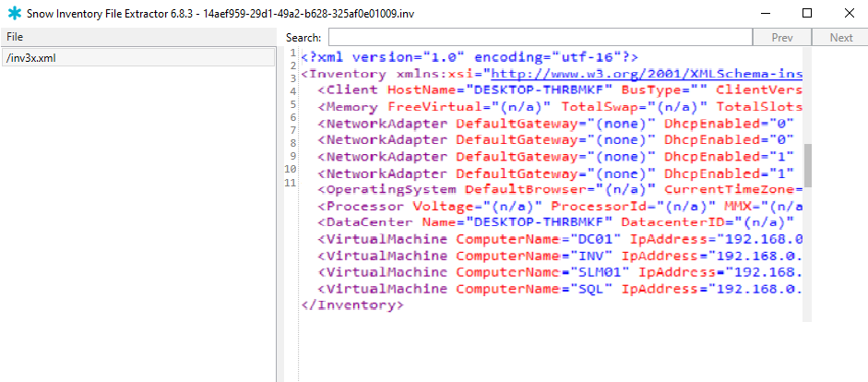
Task: Click the Snow Inventory snowflake app icon
Action: (x=14, y=13)
